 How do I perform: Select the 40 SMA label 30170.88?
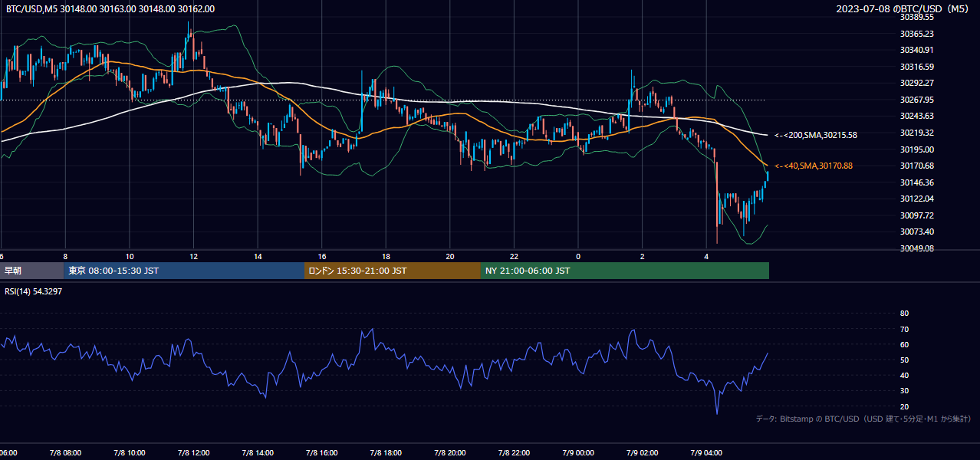(x=814, y=166)
